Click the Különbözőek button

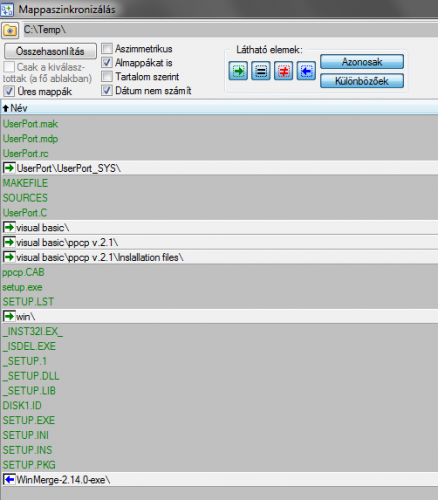pyautogui.click(x=362, y=81)
